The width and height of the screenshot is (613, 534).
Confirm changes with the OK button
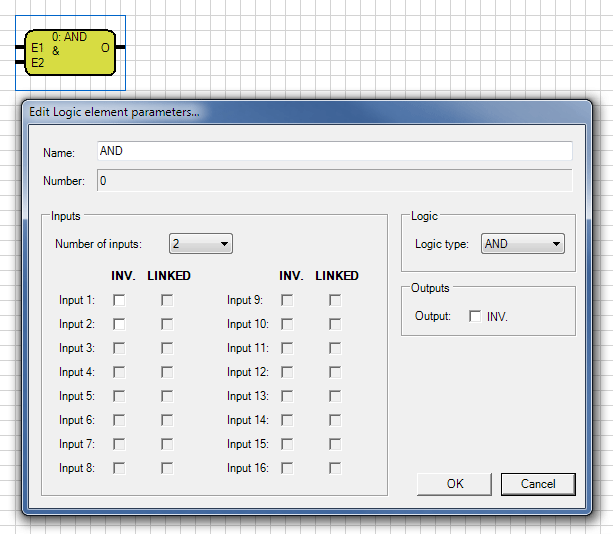[455, 484]
